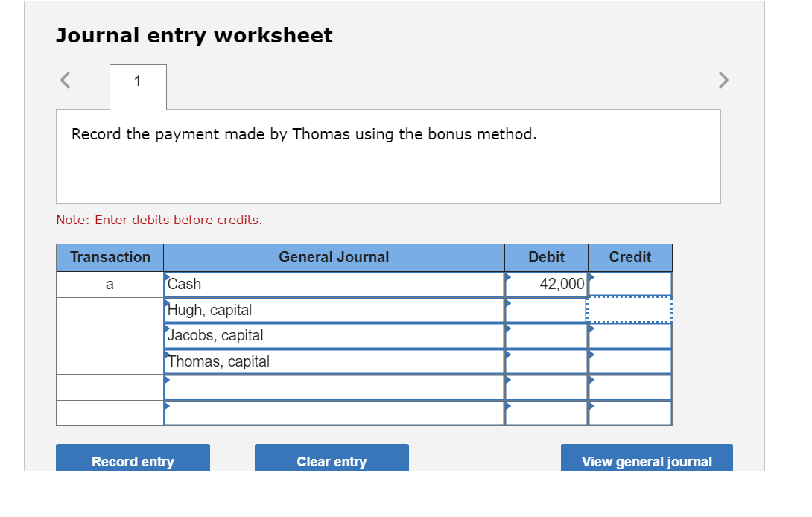This screenshot has width=812, height=517.
Task: Click the Cash debit field showing 42,000
Action: pyautogui.click(x=546, y=284)
